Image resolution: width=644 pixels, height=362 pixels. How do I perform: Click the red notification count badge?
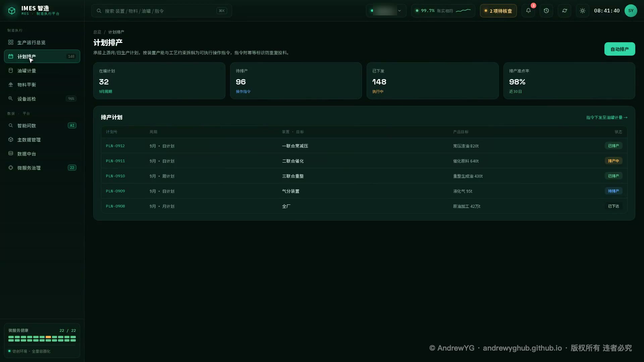pos(533,6)
